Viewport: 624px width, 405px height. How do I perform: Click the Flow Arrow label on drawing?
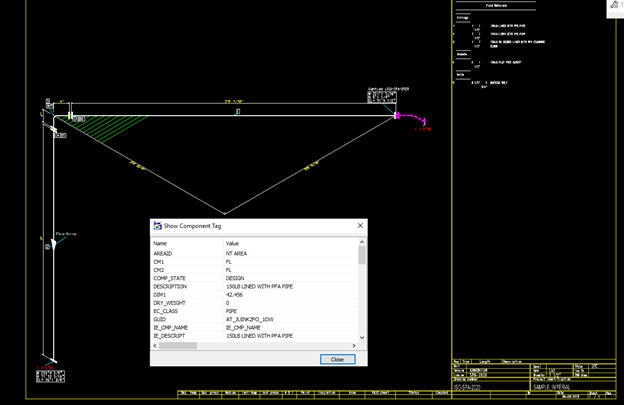[66, 234]
